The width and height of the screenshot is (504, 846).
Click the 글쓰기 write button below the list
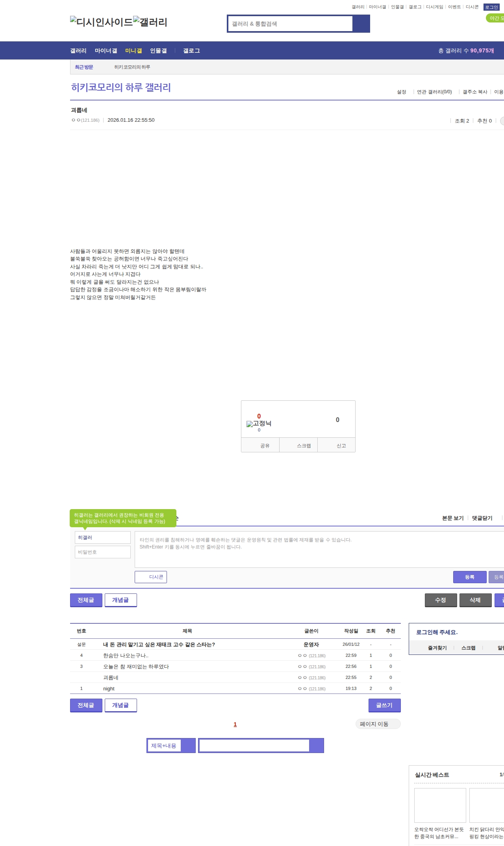[385, 705]
